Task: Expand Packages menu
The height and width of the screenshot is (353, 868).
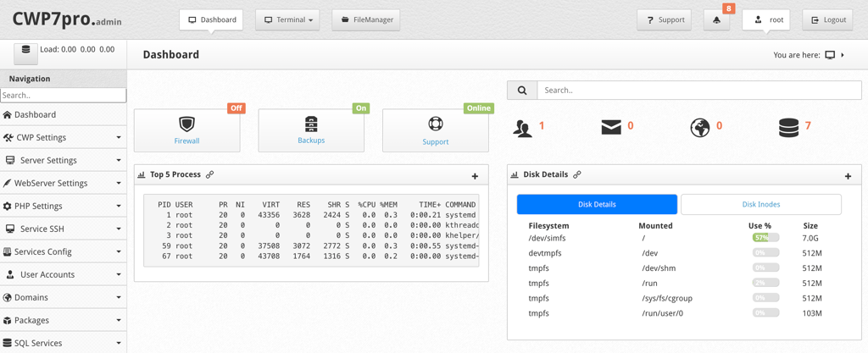Action: [x=63, y=320]
